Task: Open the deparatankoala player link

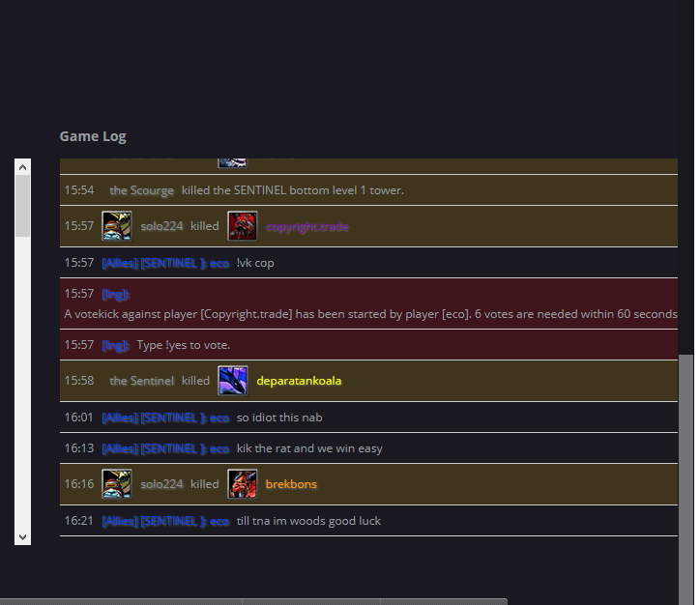Action: (x=299, y=381)
